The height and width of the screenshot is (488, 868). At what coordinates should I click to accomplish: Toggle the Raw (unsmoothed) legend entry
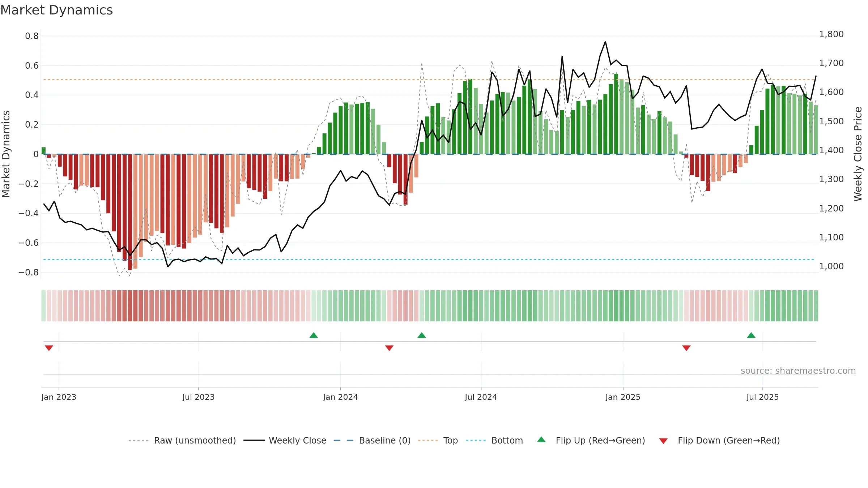tap(182, 440)
